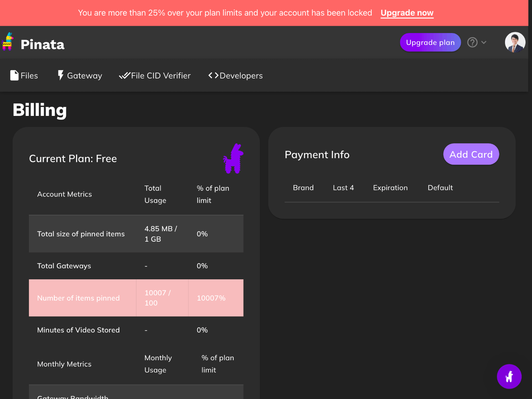Click the 'Brand' column header
The image size is (532, 399).
(303, 188)
